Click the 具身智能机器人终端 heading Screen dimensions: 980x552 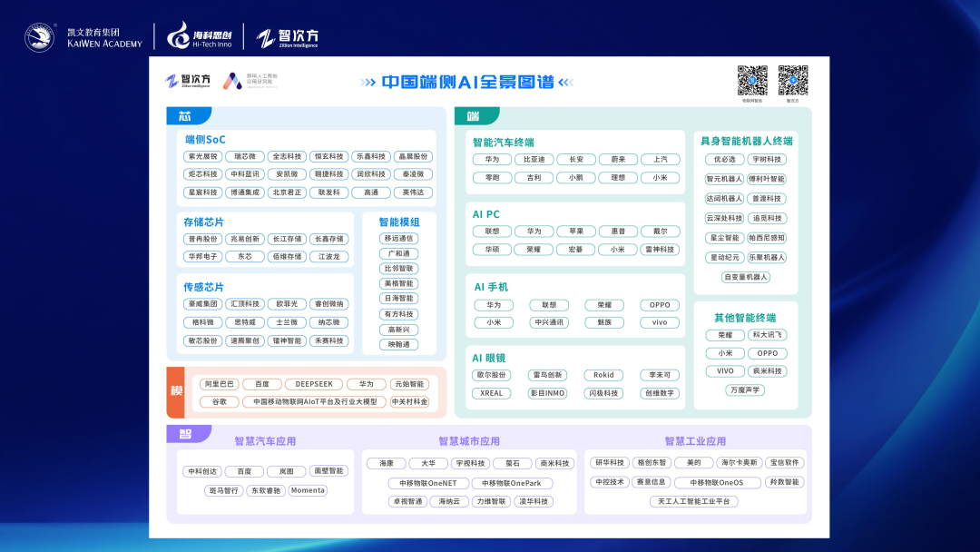tap(746, 141)
